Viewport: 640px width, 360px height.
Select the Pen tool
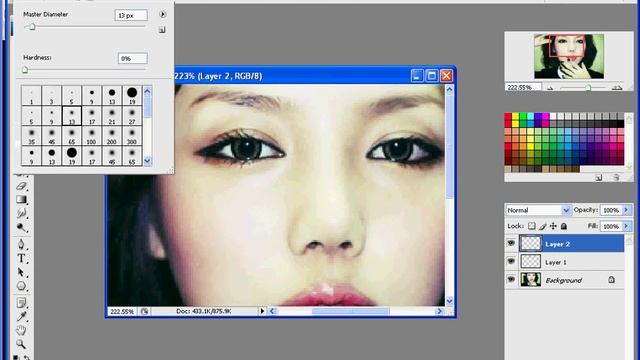point(22,244)
